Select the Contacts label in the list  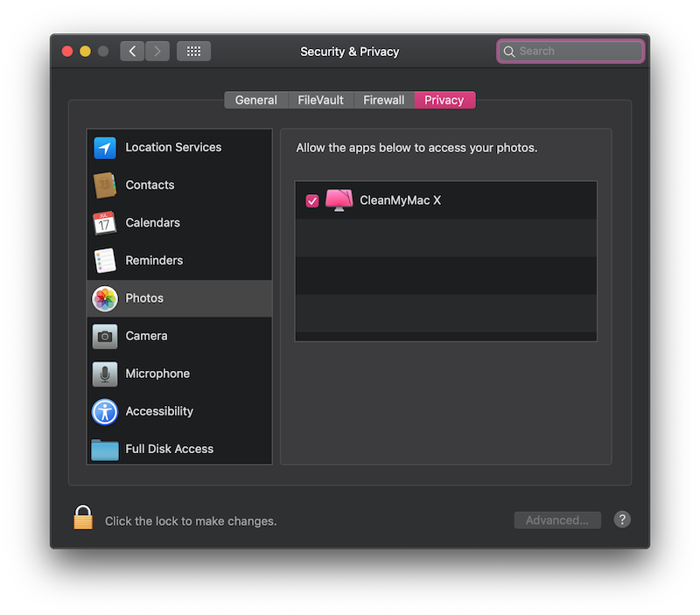150,185
